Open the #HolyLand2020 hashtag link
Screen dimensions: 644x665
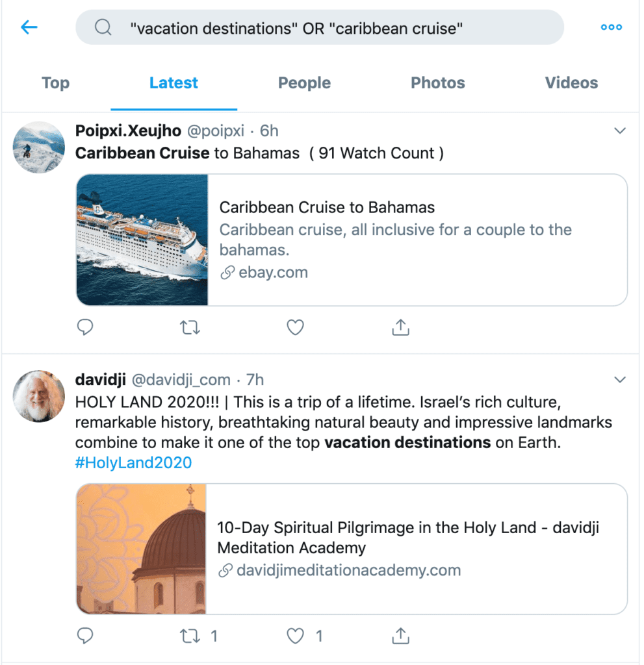133,462
